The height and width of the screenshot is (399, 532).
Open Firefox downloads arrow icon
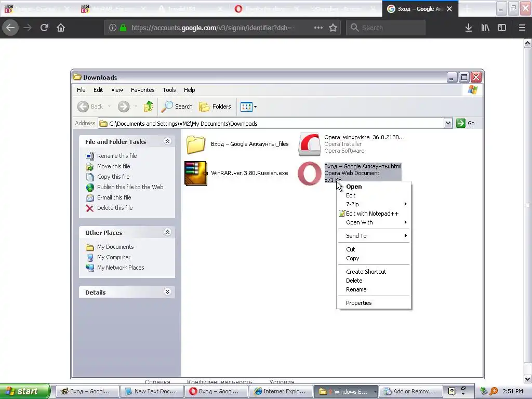(469, 28)
